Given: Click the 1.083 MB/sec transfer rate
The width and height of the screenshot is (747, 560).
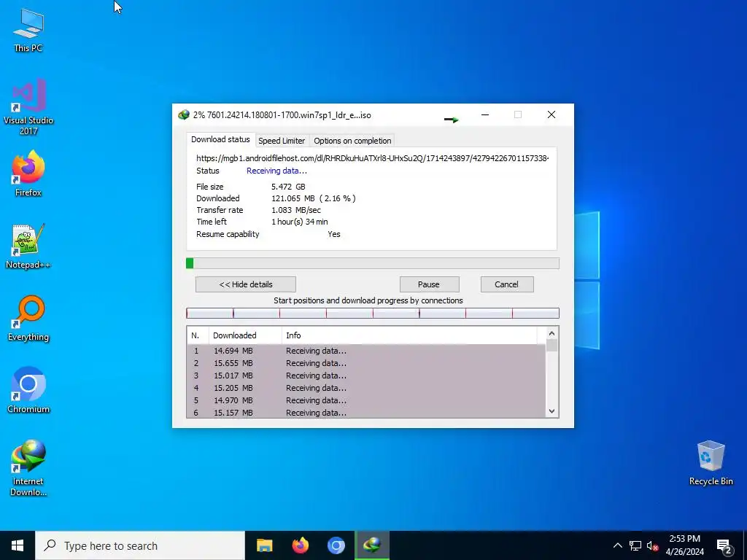Looking at the screenshot, I should [x=296, y=210].
